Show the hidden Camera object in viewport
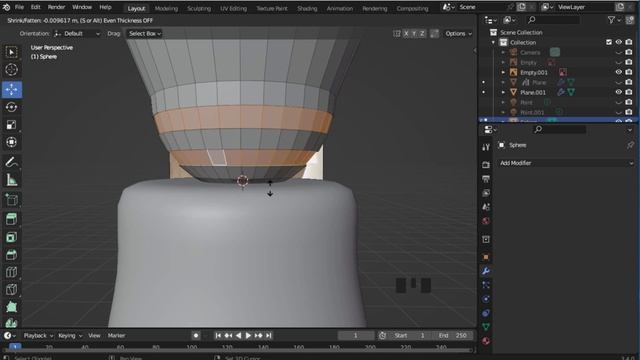The image size is (640, 360). [619, 52]
